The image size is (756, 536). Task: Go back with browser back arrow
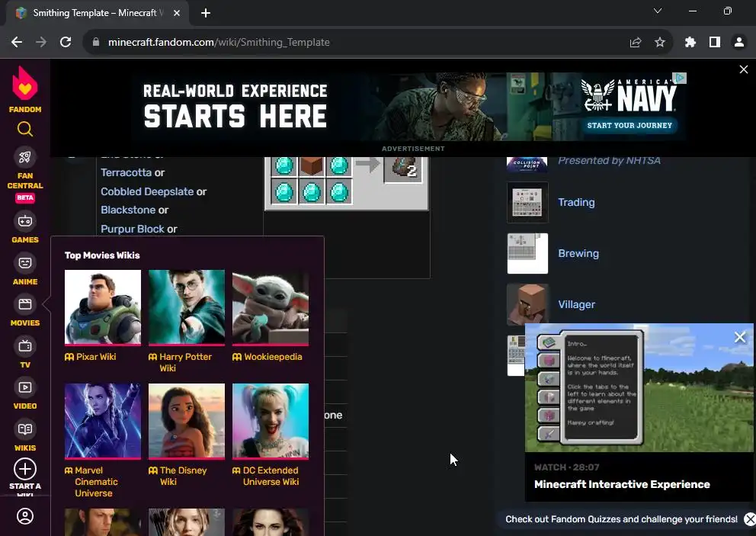[17, 43]
